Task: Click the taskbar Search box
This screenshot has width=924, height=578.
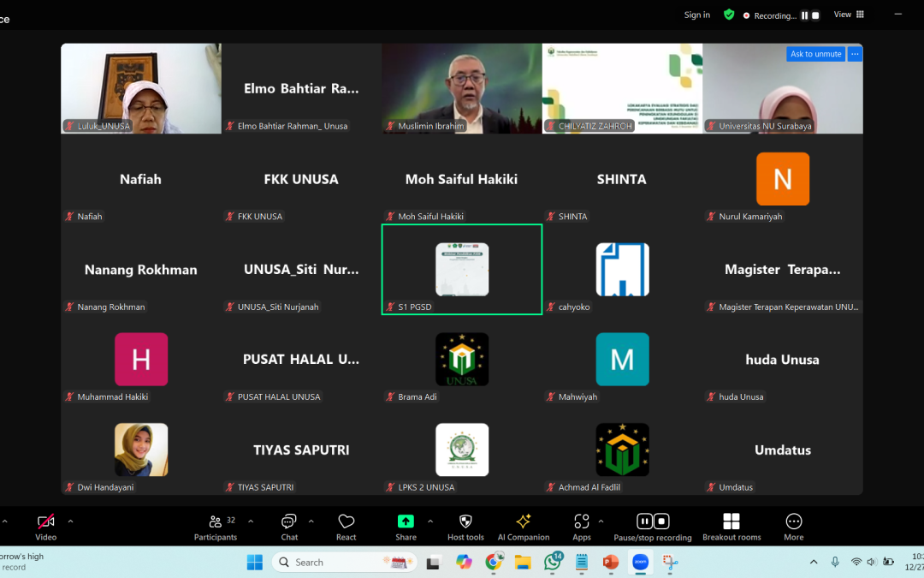Action: (345, 562)
